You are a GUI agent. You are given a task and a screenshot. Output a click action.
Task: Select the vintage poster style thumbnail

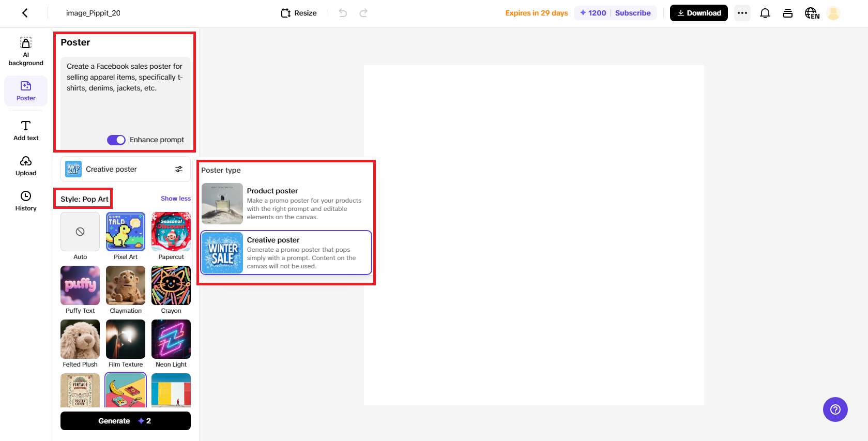(x=80, y=390)
